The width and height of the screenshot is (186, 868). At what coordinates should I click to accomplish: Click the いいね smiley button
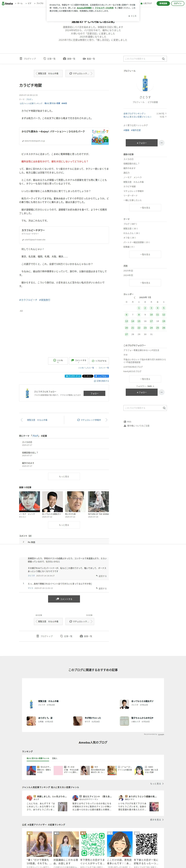coord(58,361)
